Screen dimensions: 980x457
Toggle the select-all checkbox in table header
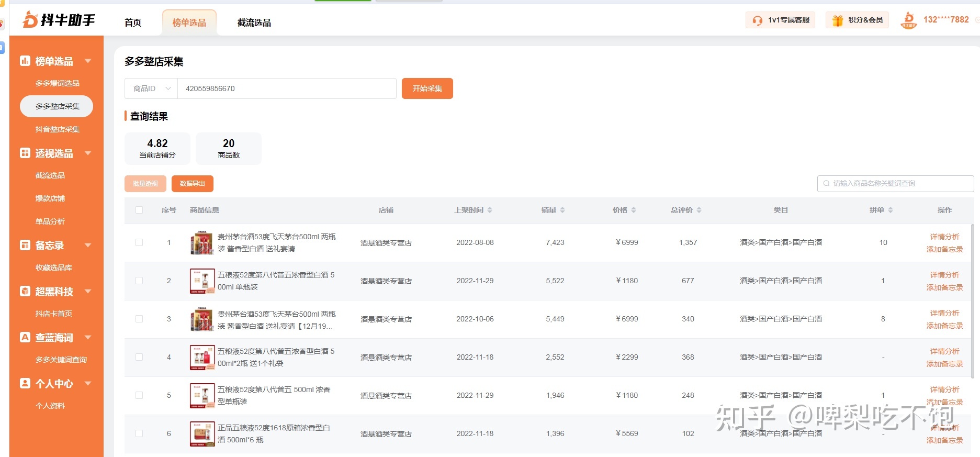click(139, 210)
